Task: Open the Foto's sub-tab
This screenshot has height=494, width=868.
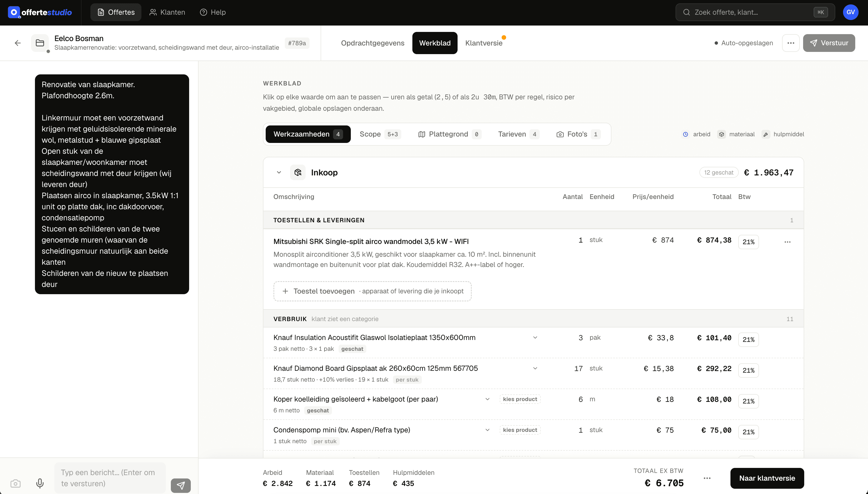Action: pos(578,134)
